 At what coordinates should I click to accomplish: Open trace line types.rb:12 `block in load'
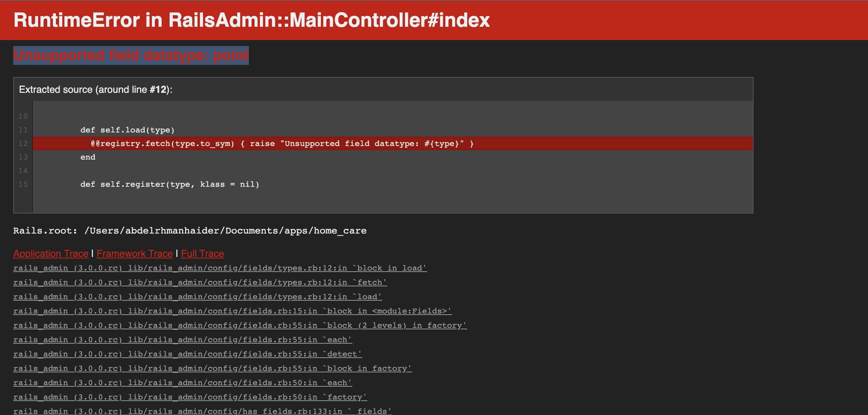[x=220, y=268]
